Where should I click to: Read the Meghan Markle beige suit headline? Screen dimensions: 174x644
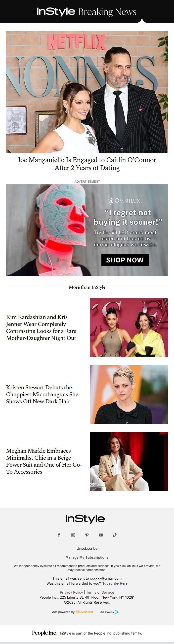44,461
